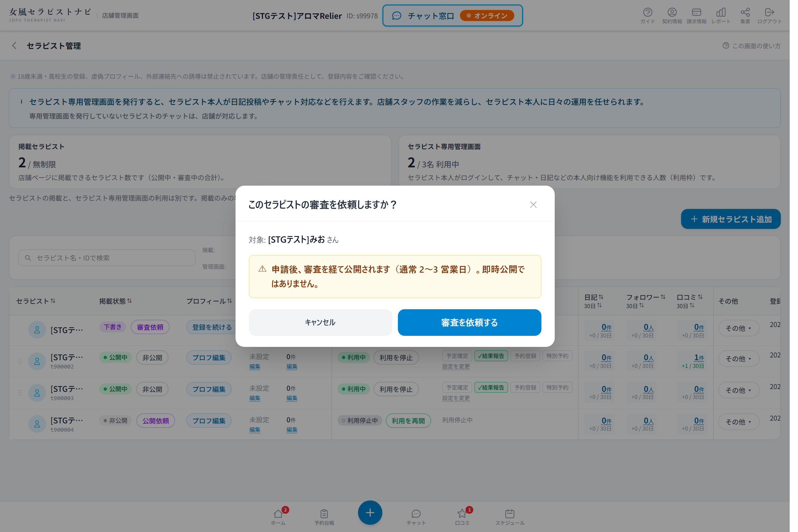Open the ガイド help icon
Screen dimensions: 798x532
pos(647,16)
